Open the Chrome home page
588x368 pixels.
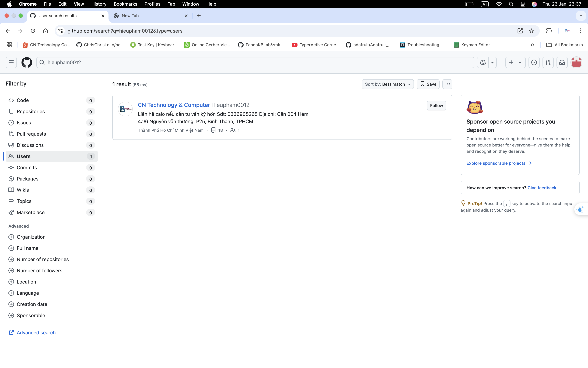(x=45, y=31)
